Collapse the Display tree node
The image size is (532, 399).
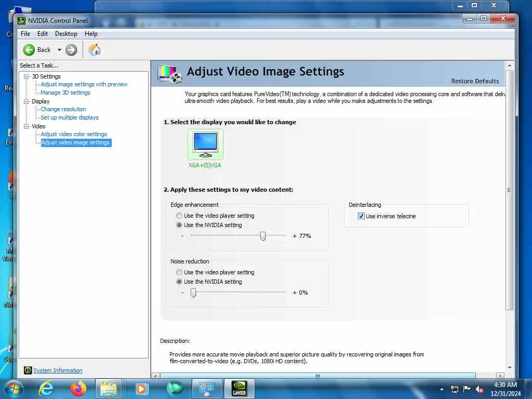pyautogui.click(x=26, y=101)
